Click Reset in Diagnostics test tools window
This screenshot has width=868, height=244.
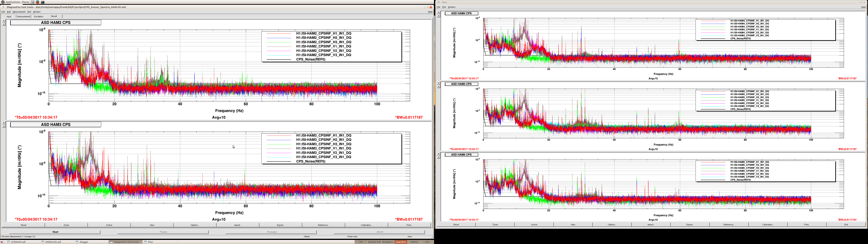tap(23, 225)
